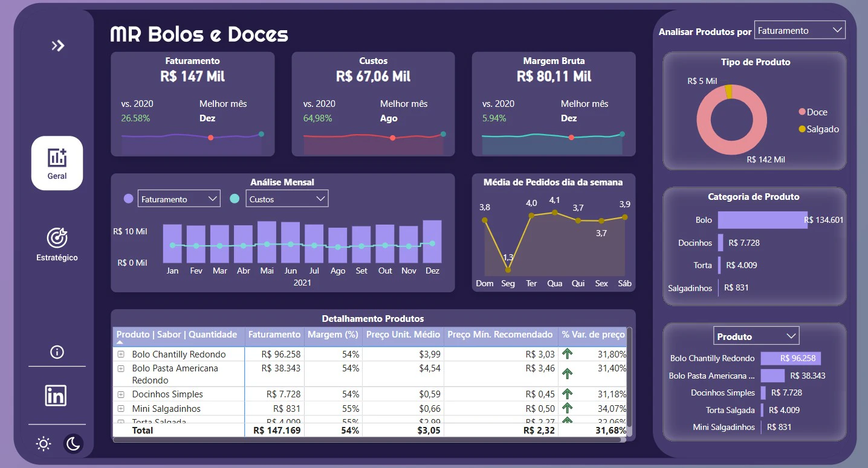Sort table by Preço Mín. Recomendado header
Screen dimensions: 868x468
500,335
